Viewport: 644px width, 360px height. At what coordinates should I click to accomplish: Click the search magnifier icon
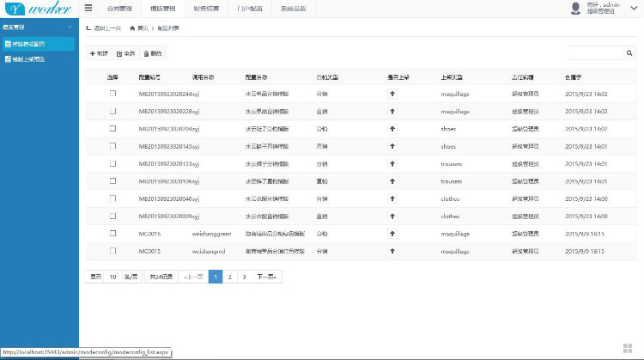coord(629,53)
